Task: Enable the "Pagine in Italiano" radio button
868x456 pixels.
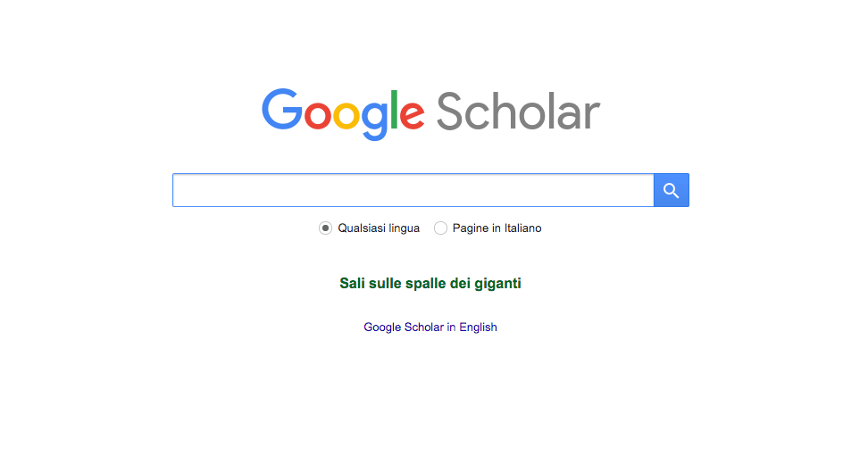Action: click(440, 228)
